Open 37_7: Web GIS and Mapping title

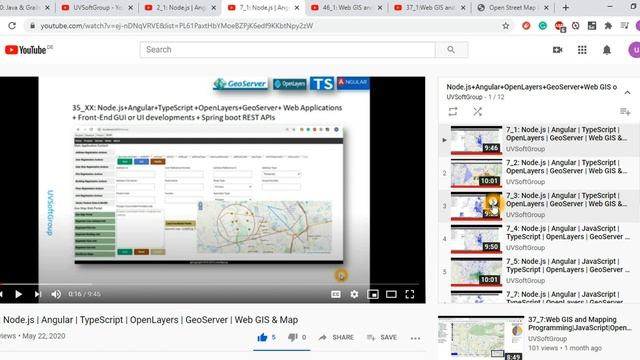pyautogui.click(x=580, y=323)
